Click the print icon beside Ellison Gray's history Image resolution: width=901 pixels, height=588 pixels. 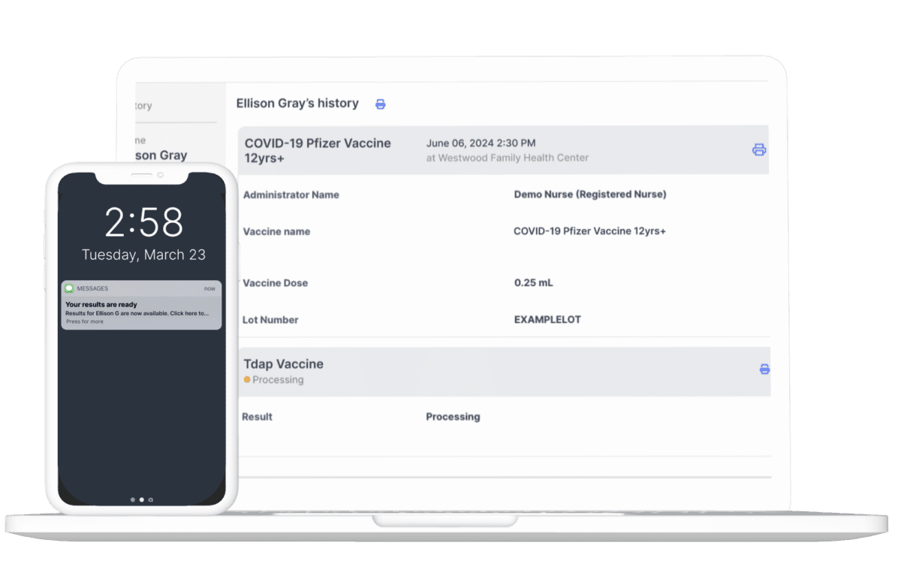[x=380, y=104]
